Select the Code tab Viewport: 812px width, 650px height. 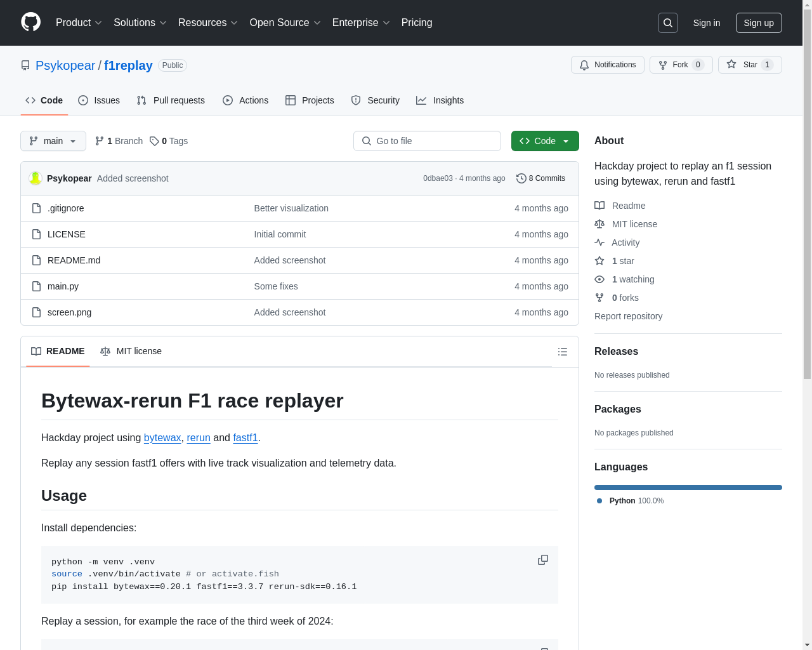(44, 100)
